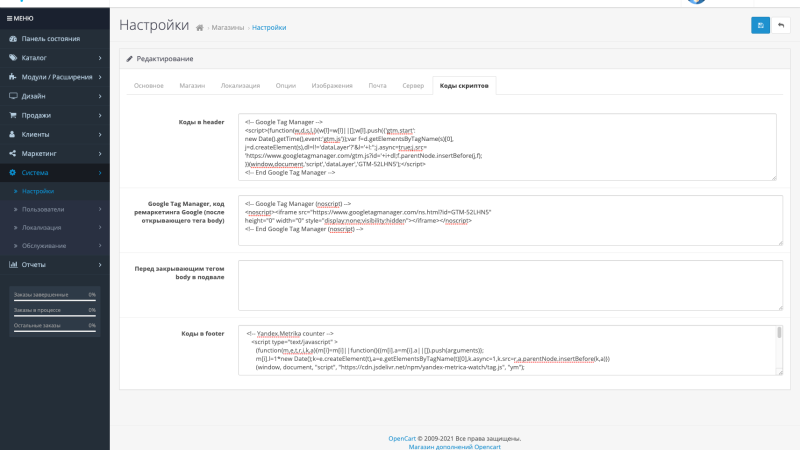Screen dimensions: 800x450
Task: Open the Почта tab
Action: tap(378, 86)
